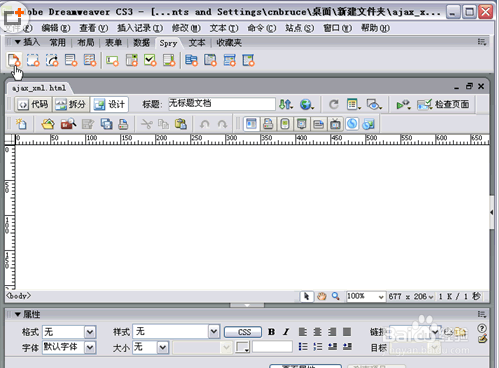The image size is (499, 368).
Task: Insert a Spry Region
Action: (33, 60)
